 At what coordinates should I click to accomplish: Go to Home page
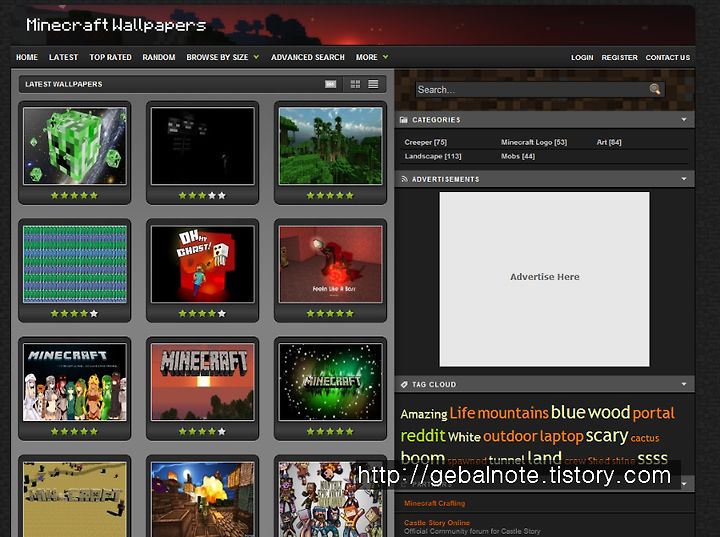27,57
